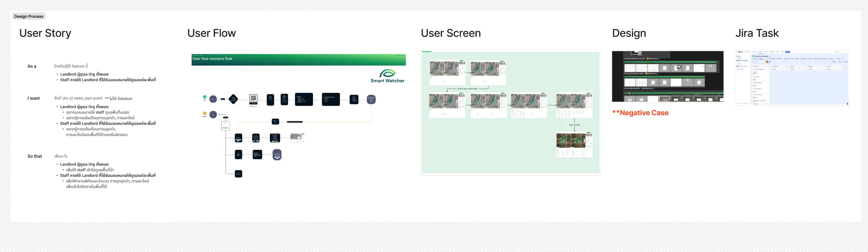The height and width of the screenshot is (252, 868).
Task: Select the red '**Negative Case' text
Action: 641,113
